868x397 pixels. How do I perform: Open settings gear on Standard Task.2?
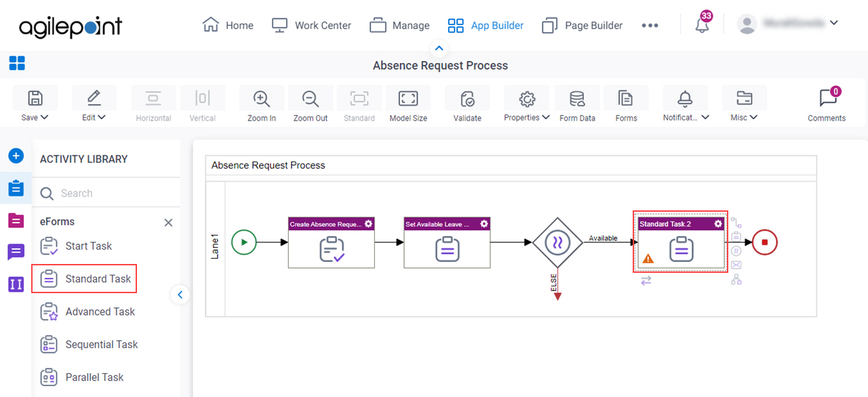718,223
